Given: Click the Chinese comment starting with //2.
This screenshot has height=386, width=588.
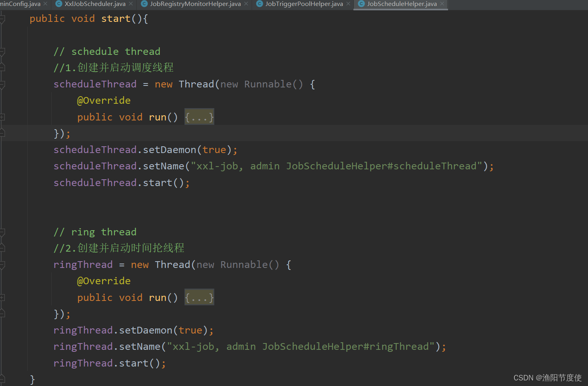Looking at the screenshot, I should pyautogui.click(x=119, y=248).
